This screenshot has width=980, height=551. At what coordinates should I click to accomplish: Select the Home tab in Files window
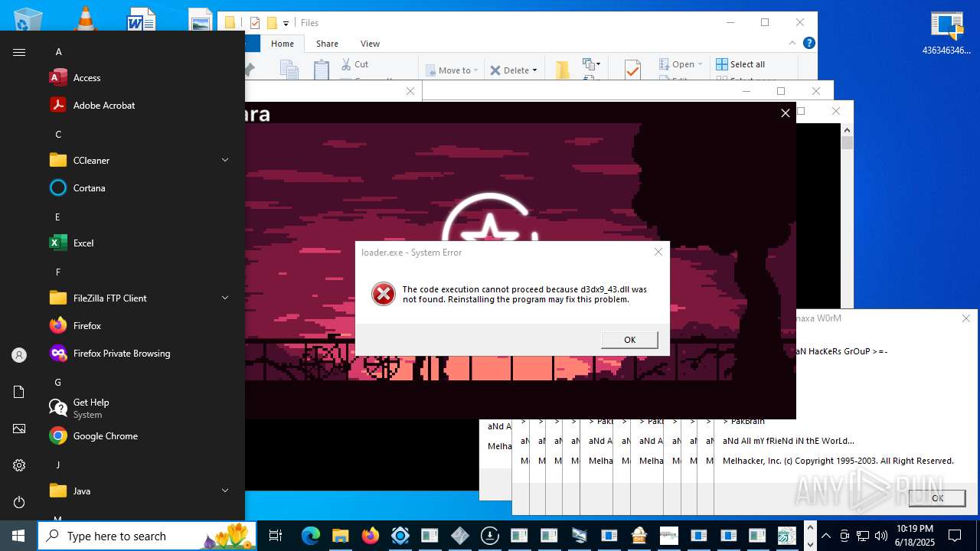point(282,44)
